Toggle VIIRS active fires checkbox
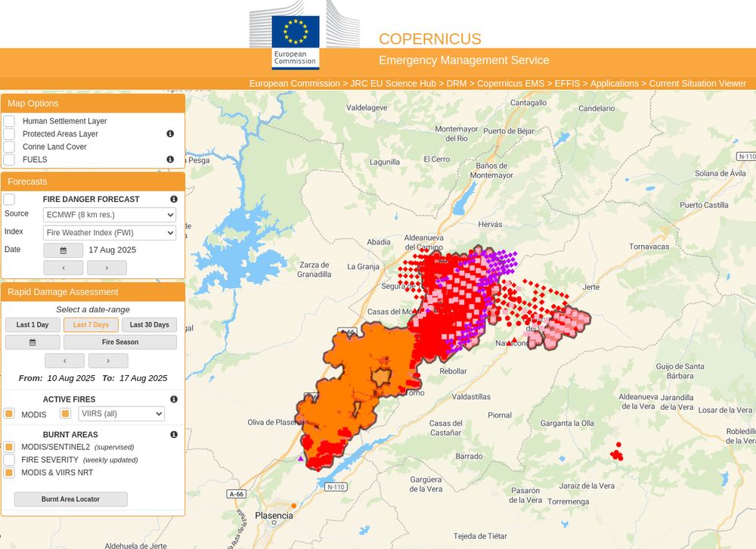Viewport: 756px width, 549px height. [x=66, y=414]
